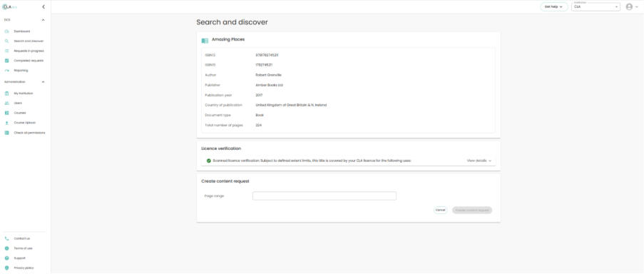Open the Courses page

pyautogui.click(x=20, y=113)
